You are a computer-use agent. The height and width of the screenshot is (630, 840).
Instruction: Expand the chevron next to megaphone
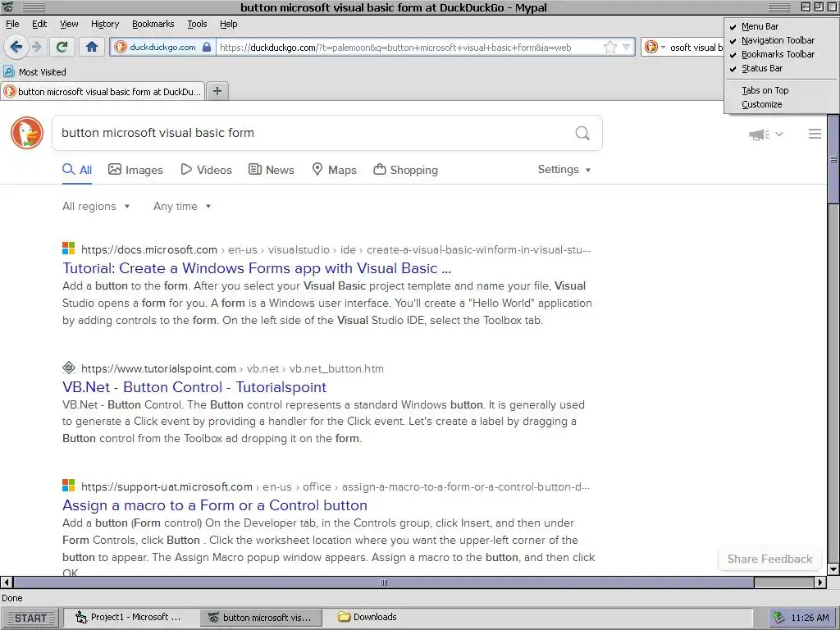pyautogui.click(x=779, y=135)
